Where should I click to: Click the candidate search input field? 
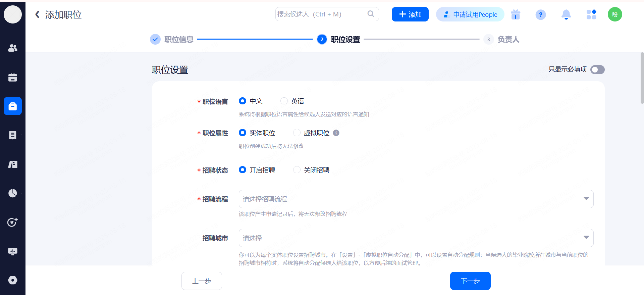[322, 14]
